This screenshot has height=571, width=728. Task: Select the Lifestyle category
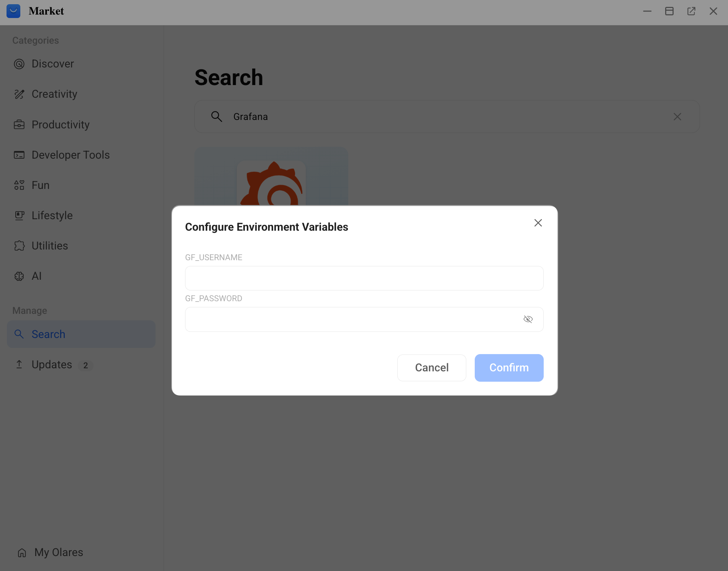click(51, 215)
